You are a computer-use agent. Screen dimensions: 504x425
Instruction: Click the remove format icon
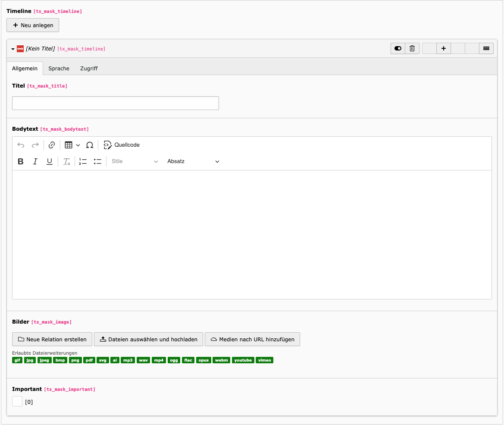pyautogui.click(x=66, y=161)
